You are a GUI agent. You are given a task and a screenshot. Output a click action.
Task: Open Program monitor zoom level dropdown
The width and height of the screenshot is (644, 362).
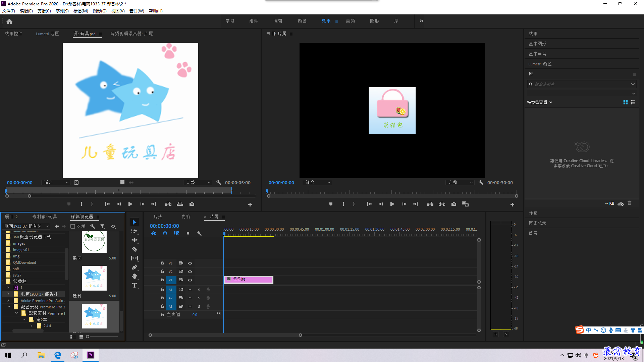(317, 182)
